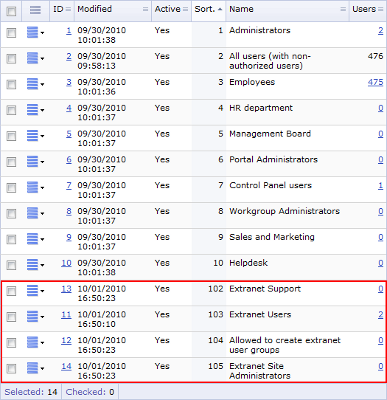The image size is (387, 400).
Task: Check the Employees row checkbox
Action: tap(11, 84)
